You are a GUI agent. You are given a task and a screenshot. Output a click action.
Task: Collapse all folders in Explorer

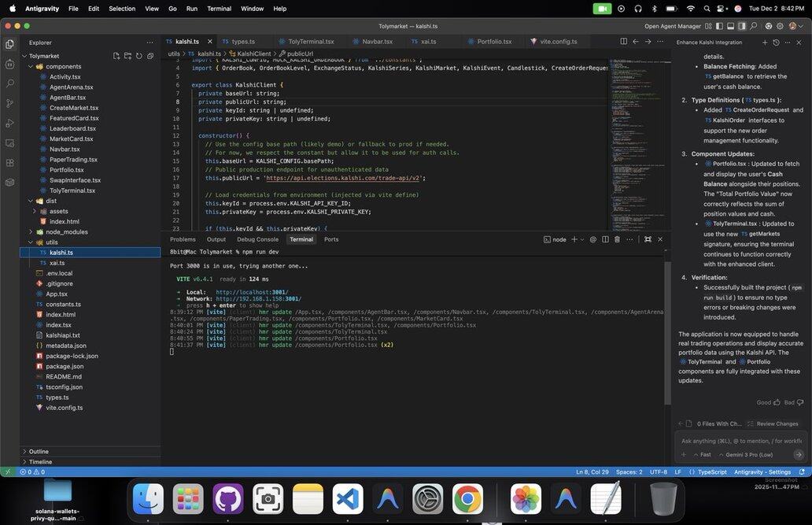pyautogui.click(x=149, y=56)
